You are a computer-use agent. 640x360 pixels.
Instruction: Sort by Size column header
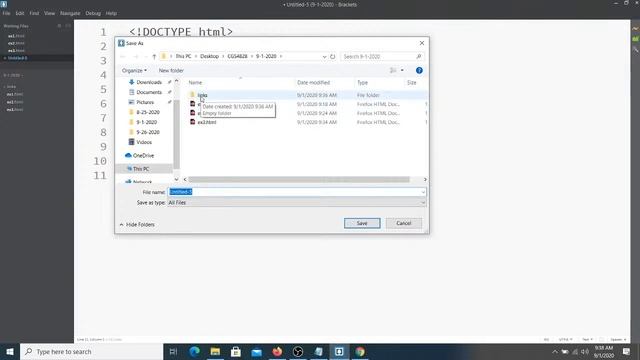point(412,82)
